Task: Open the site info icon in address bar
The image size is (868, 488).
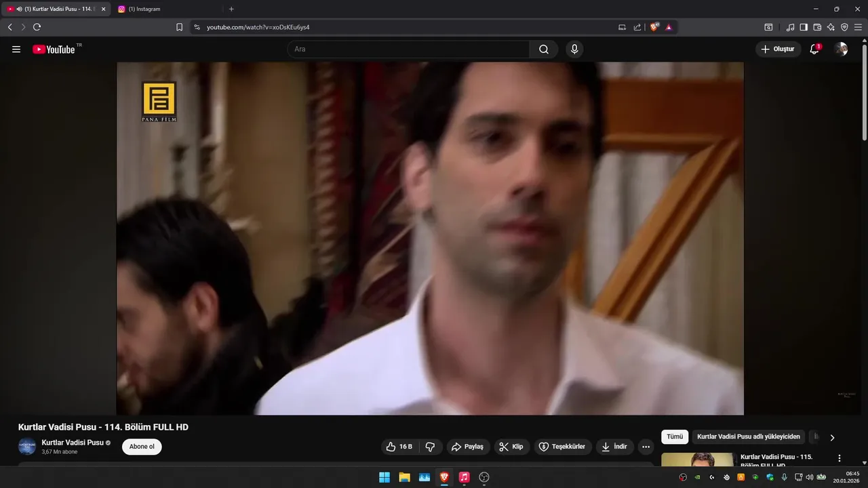Action: click(197, 27)
